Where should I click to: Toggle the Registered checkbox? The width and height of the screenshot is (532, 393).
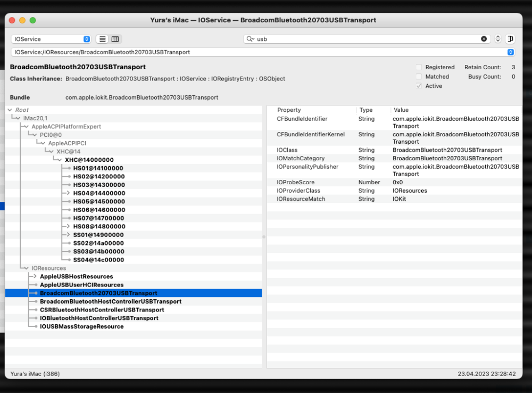[419, 67]
